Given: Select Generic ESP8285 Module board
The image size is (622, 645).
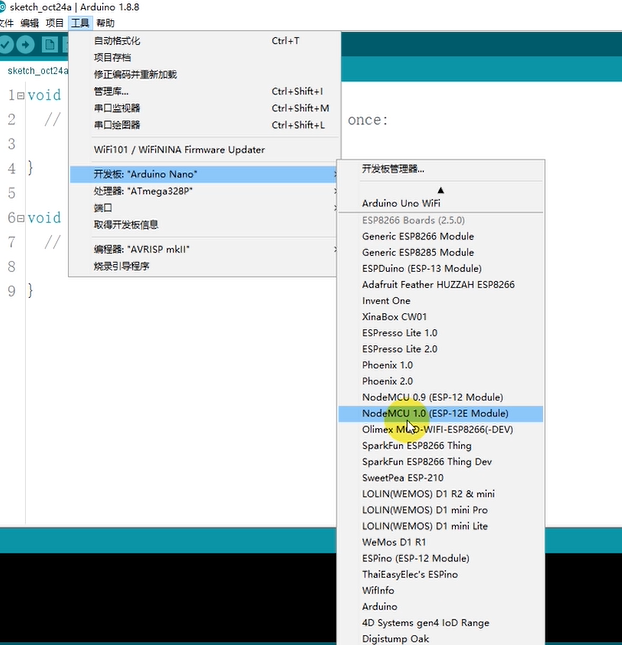Looking at the screenshot, I should tap(441, 253).
